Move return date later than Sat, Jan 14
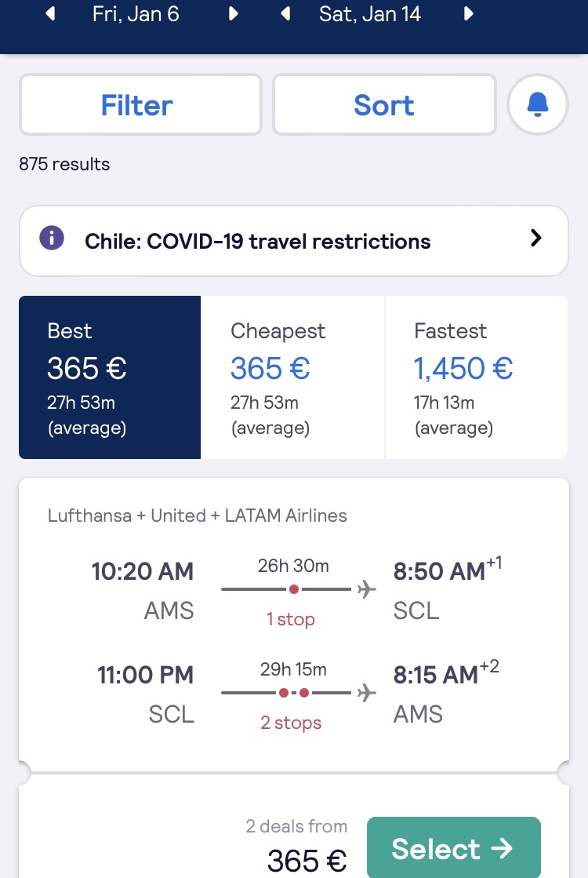The height and width of the screenshot is (878, 588). coord(468,13)
